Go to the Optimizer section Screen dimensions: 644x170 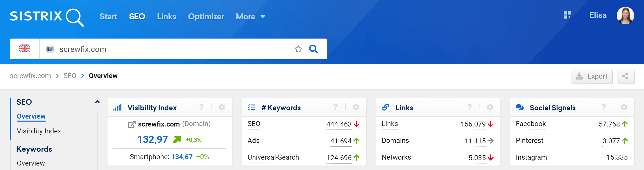click(206, 17)
